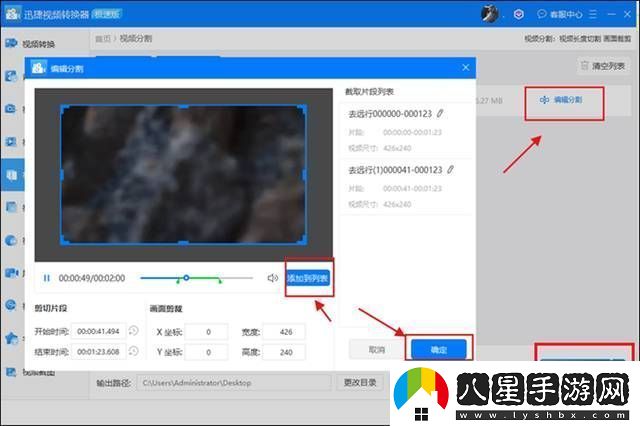Confirm the split with the 确定 button
The width and height of the screenshot is (640, 426).
pos(439,350)
